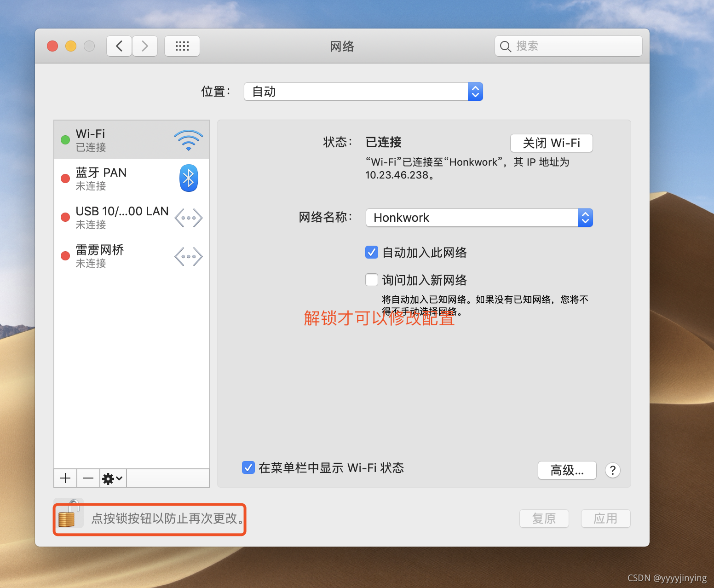Click the red status dot beside 蓝牙 PAN

point(65,179)
